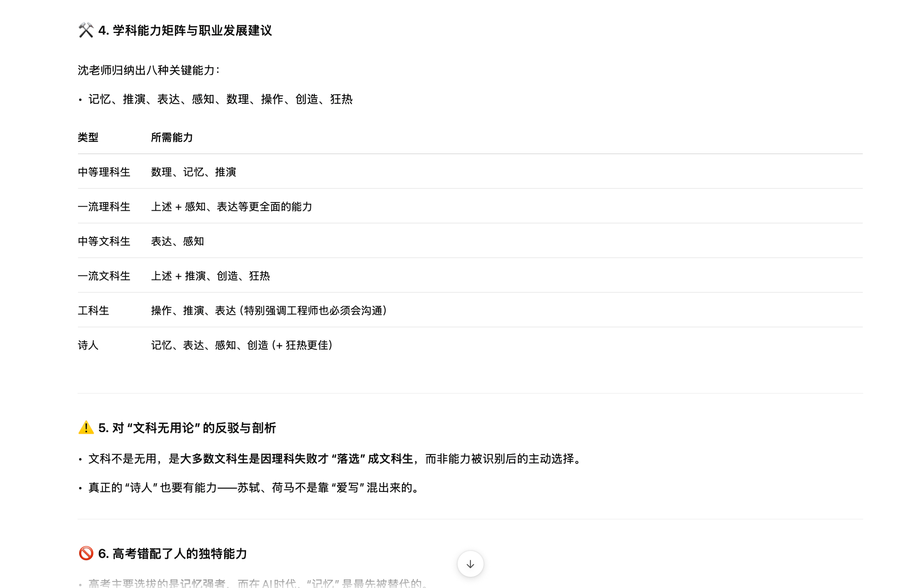This screenshot has height=588, width=916.
Task: Click the hammer and pick emoji icon
Action: 86,30
